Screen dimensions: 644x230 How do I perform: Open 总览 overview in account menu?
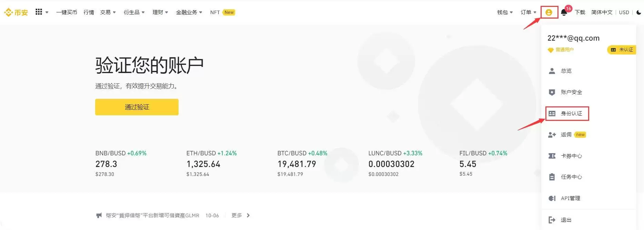tap(566, 71)
